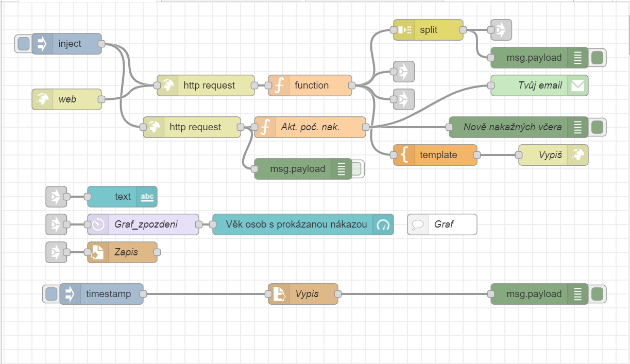Viewport: 630px width, 364px height.
Task: Enable the disabled middle msg.payload debug
Action: click(x=358, y=169)
